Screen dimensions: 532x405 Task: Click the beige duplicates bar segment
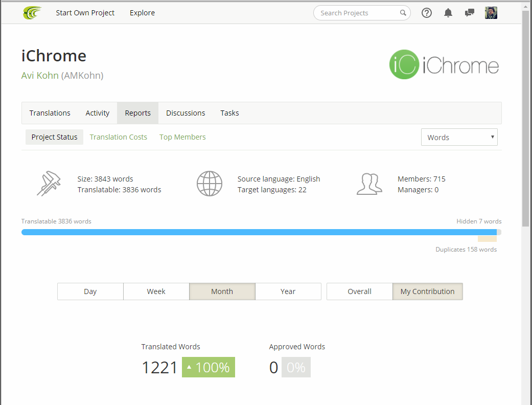(487, 239)
